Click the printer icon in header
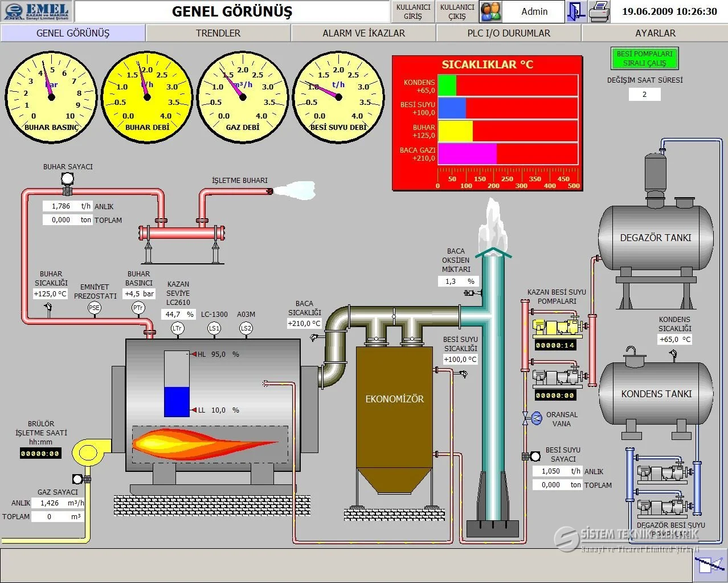This screenshot has width=728, height=583. (599, 11)
